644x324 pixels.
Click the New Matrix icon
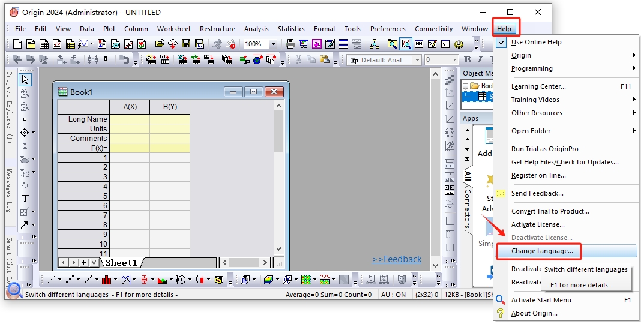(x=70, y=44)
